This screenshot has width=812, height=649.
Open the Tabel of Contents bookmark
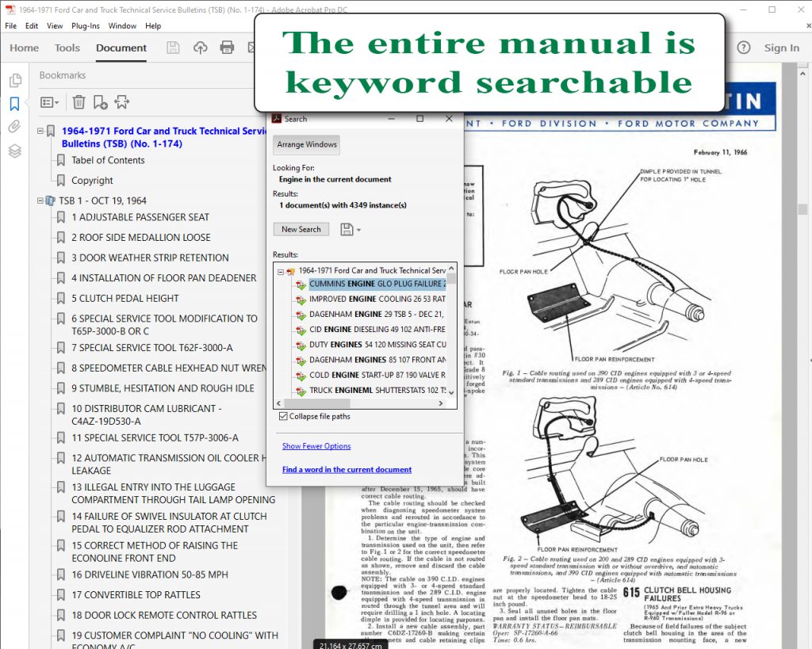click(x=108, y=160)
